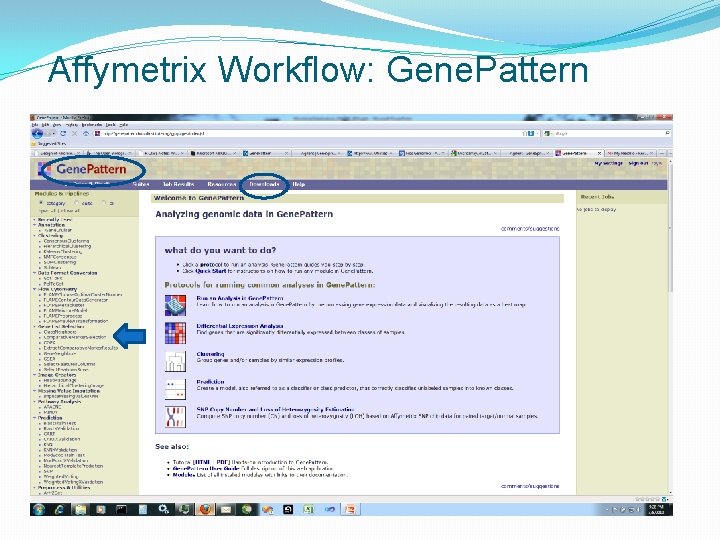Image resolution: width=720 pixels, height=540 pixels.
Task: Select the third radio button under Modules & Pipelines
Action: click(x=104, y=203)
